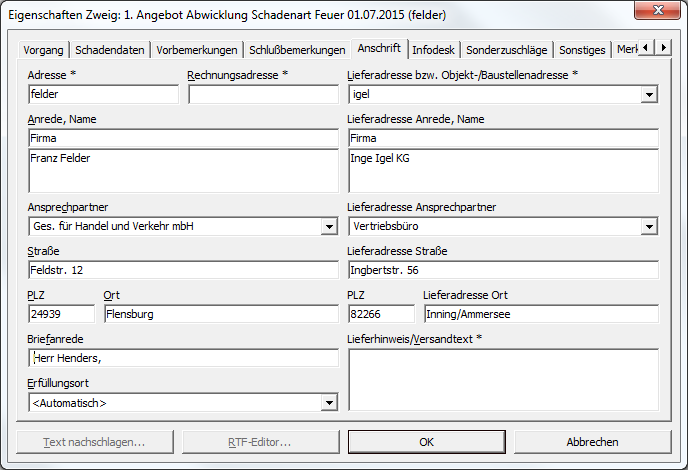The width and height of the screenshot is (688, 470).
Task: Select the Vorbemerkungen tab
Action: [197, 50]
